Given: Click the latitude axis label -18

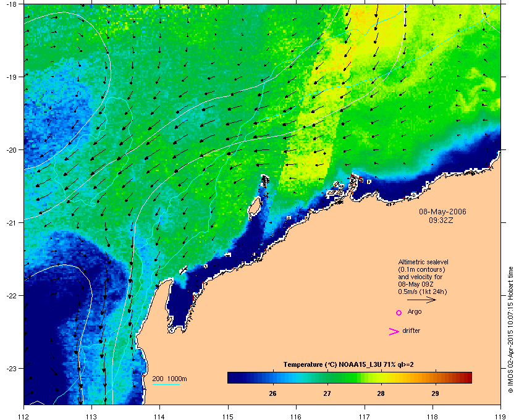Looking at the screenshot, I should click(x=11, y=4).
